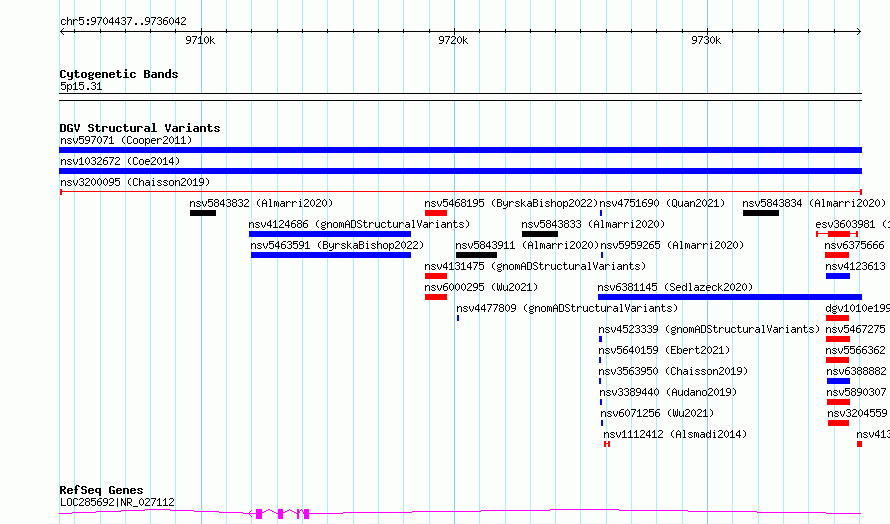Click nsv6375666 variant label

click(x=854, y=245)
